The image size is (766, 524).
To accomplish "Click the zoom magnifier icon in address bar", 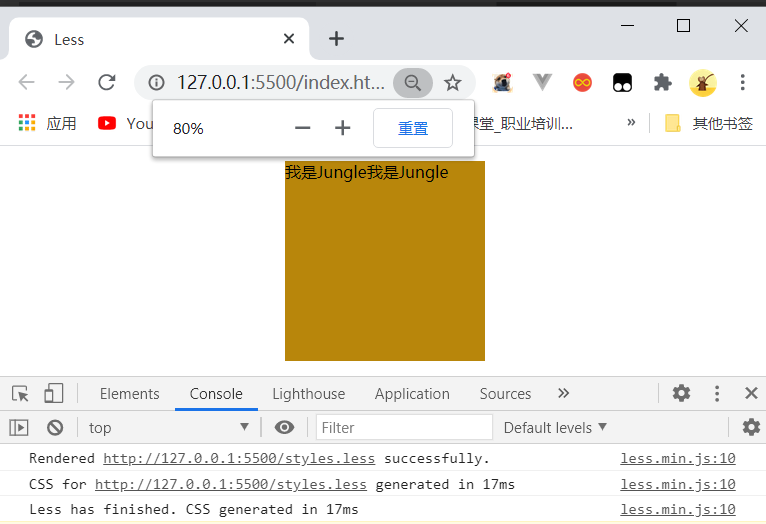I will 413,83.
